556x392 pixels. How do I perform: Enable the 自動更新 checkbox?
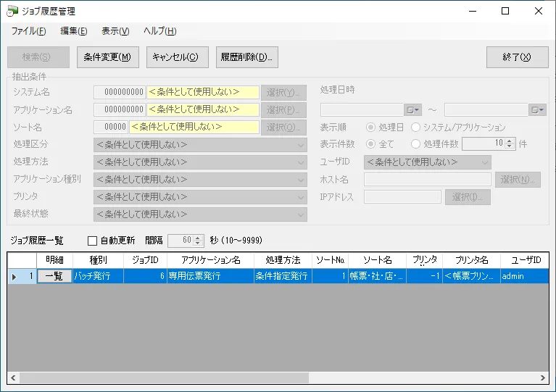point(92,241)
